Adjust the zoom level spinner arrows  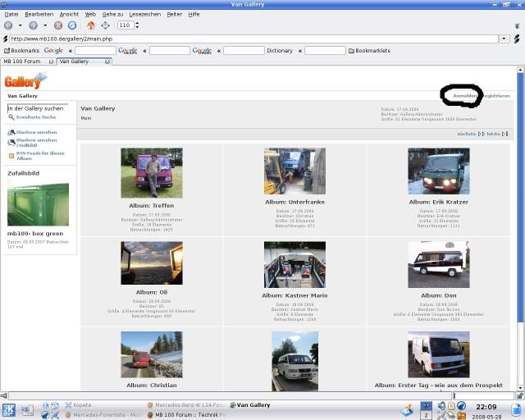pos(136,25)
